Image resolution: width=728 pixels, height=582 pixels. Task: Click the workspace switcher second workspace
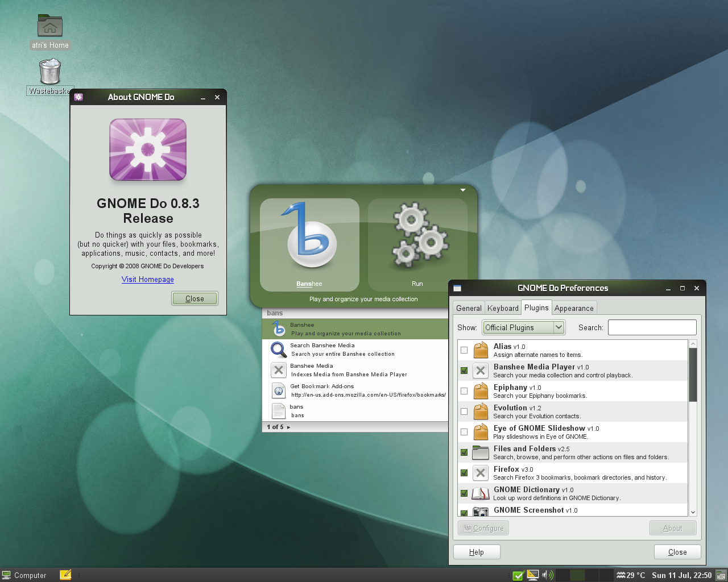577,575
